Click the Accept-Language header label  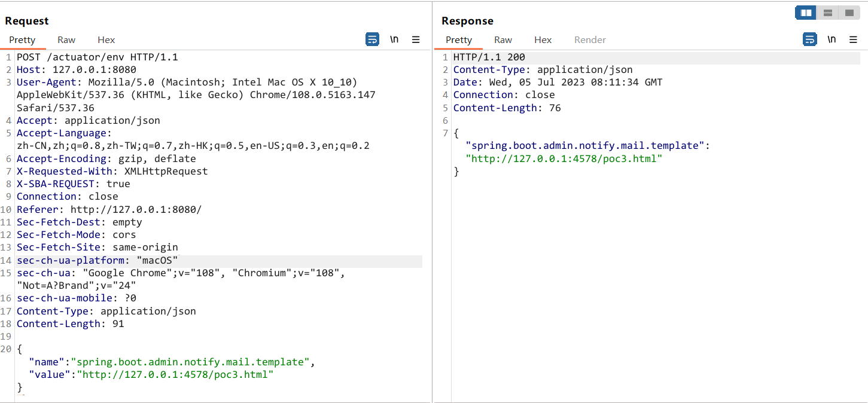(x=65, y=133)
